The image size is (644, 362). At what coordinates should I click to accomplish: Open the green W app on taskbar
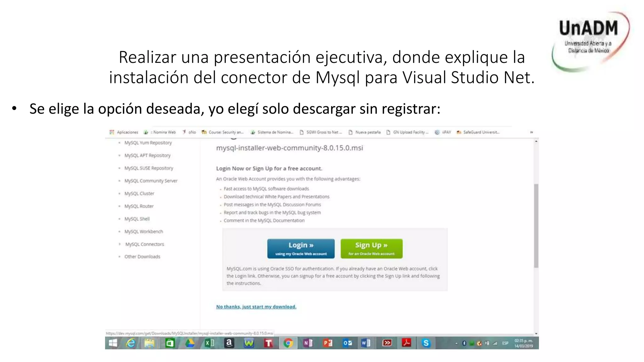[x=249, y=343]
